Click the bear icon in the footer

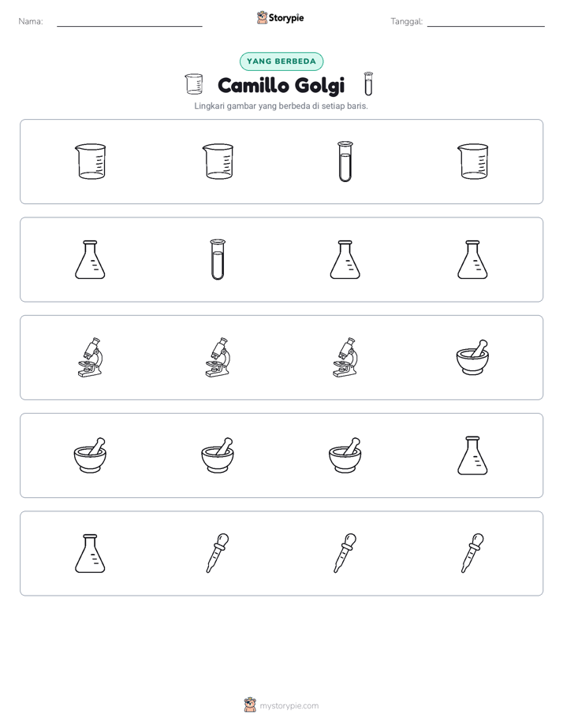click(x=250, y=705)
